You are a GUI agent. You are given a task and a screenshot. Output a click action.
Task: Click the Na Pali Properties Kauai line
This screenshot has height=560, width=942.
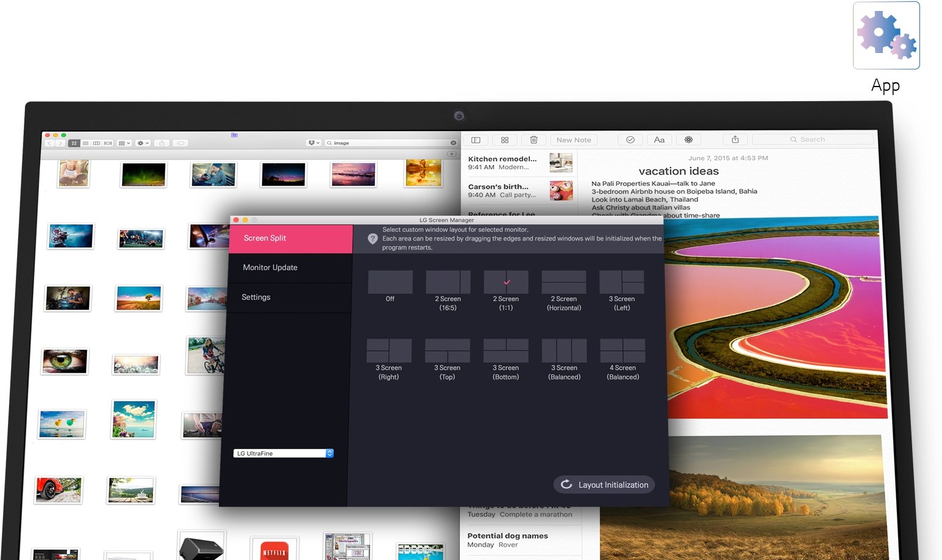point(653,183)
